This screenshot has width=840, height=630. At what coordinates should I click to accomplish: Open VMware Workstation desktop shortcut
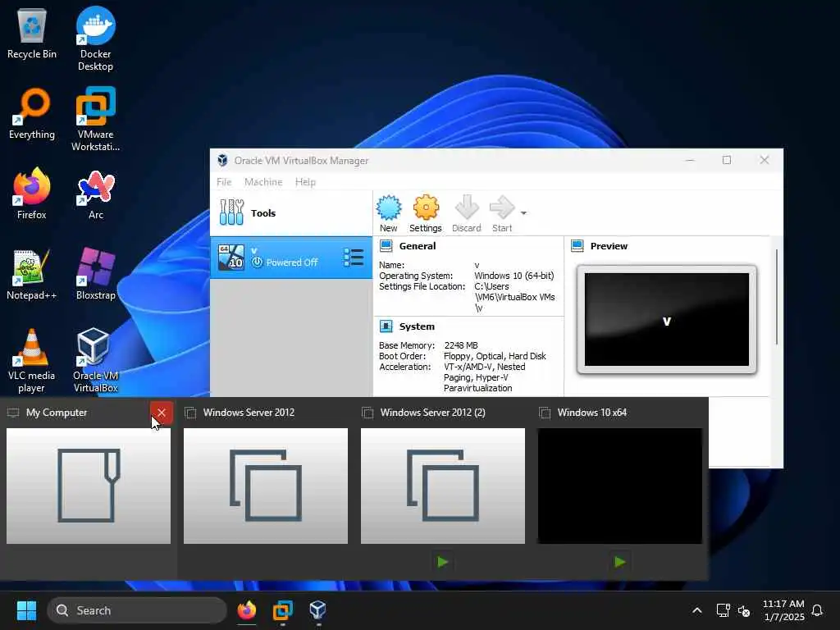click(x=95, y=119)
